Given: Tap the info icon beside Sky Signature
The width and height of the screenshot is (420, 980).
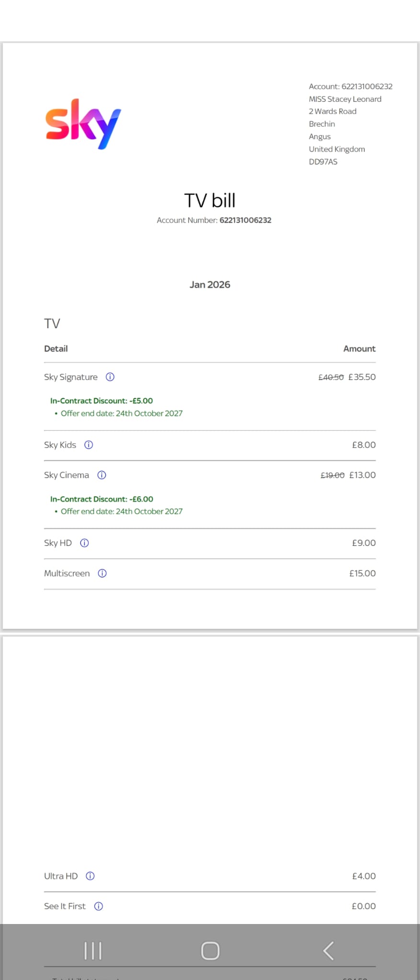Looking at the screenshot, I should [110, 377].
